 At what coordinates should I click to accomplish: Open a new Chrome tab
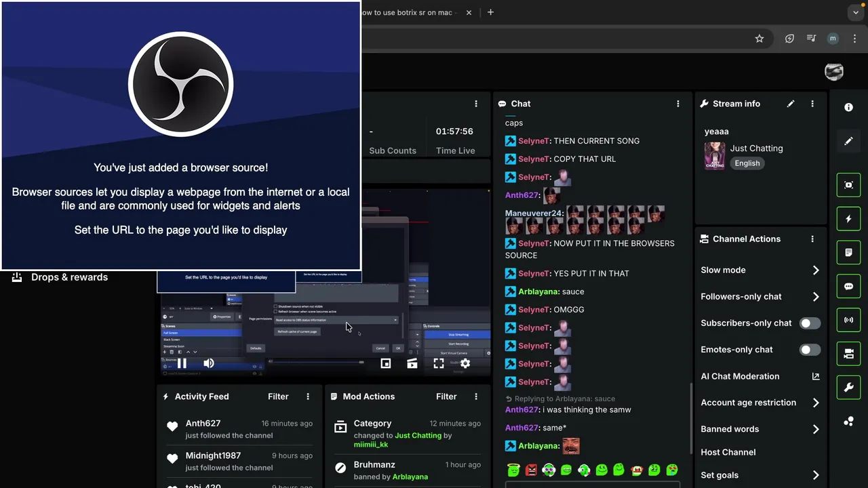coord(490,12)
